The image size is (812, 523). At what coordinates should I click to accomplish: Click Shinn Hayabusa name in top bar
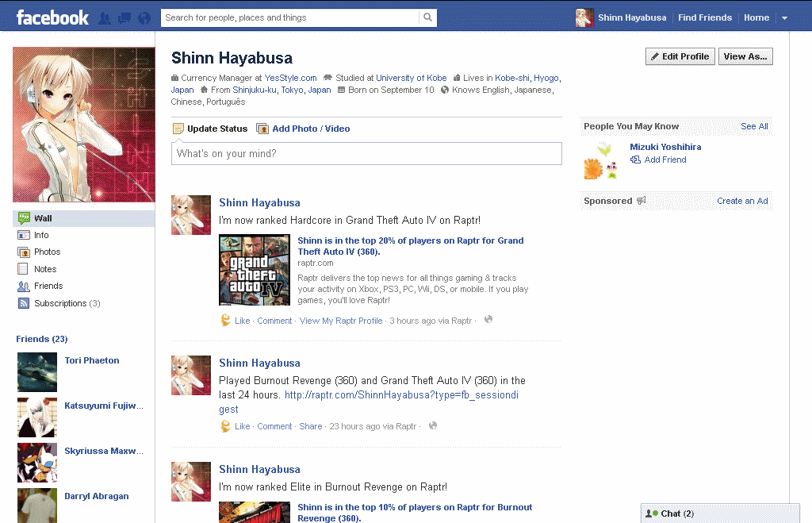632,17
